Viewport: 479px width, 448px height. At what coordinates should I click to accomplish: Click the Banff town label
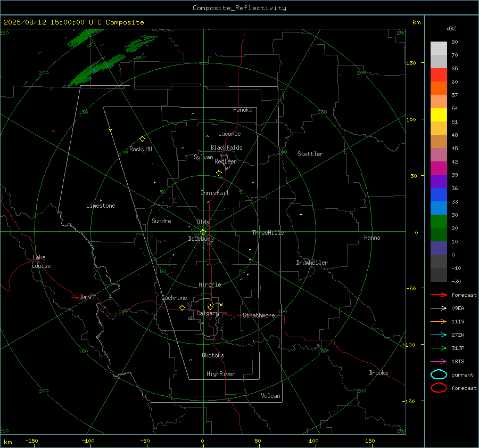[x=88, y=297]
